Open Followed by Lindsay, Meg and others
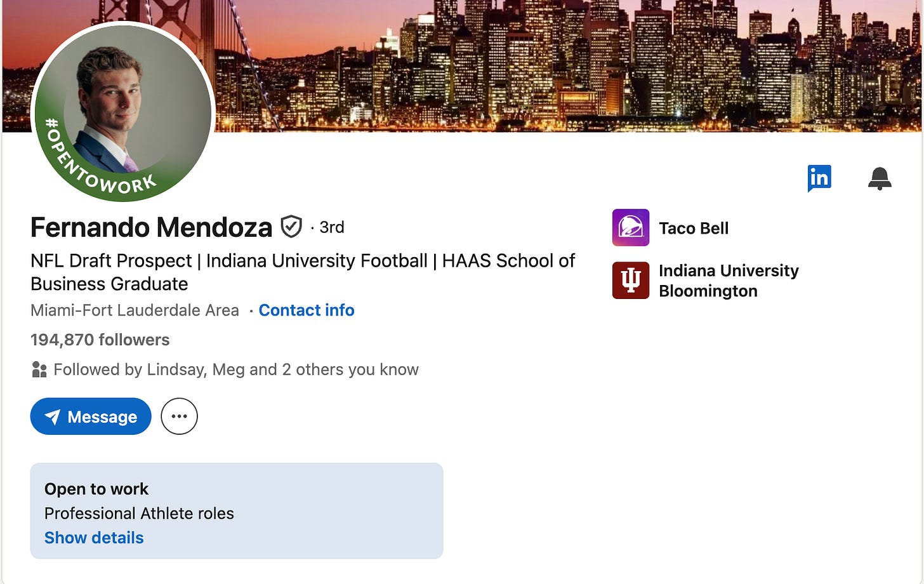Screen dimensions: 924x584 [x=235, y=369]
